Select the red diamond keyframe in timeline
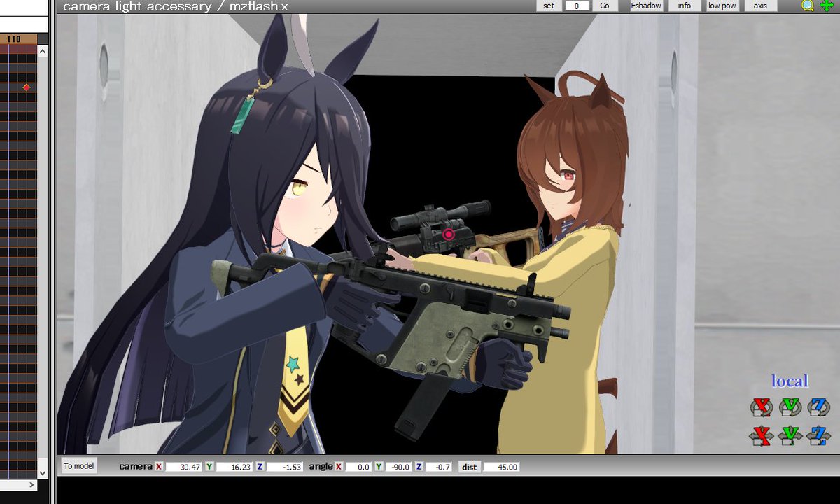840x504 pixels. [27, 87]
